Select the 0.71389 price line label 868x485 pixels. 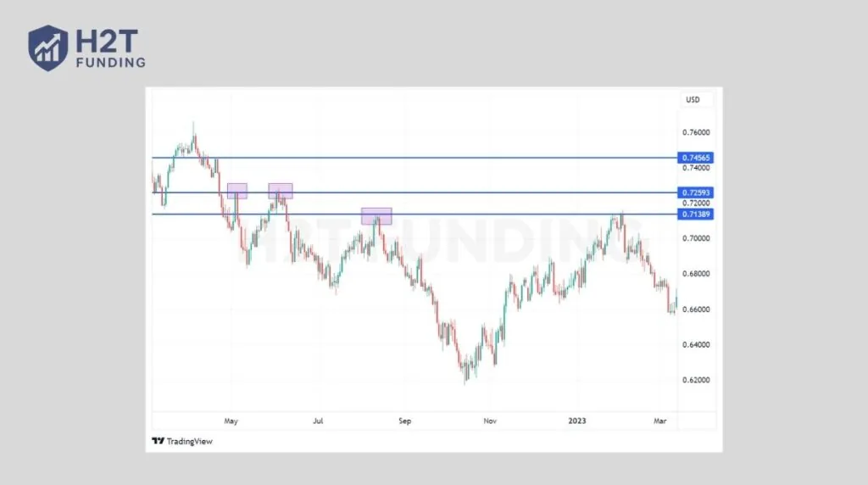coord(695,215)
